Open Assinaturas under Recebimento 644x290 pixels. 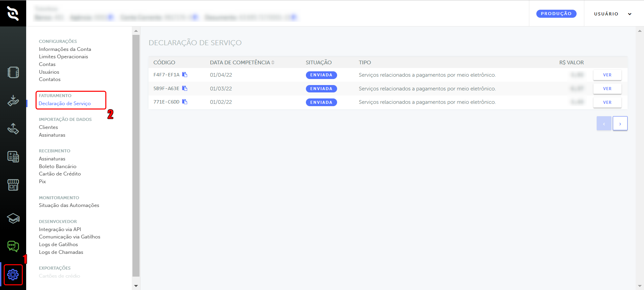pyautogui.click(x=52, y=159)
